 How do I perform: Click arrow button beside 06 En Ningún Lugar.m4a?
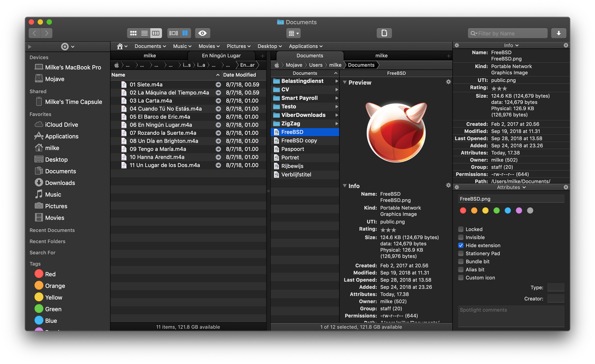point(218,125)
